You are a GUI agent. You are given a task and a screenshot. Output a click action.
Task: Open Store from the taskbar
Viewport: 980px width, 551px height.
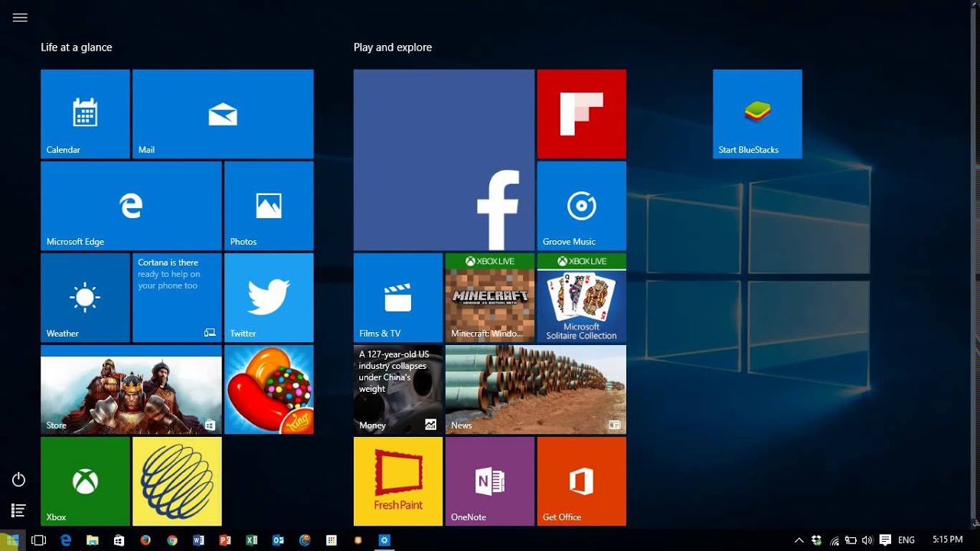pos(119,540)
